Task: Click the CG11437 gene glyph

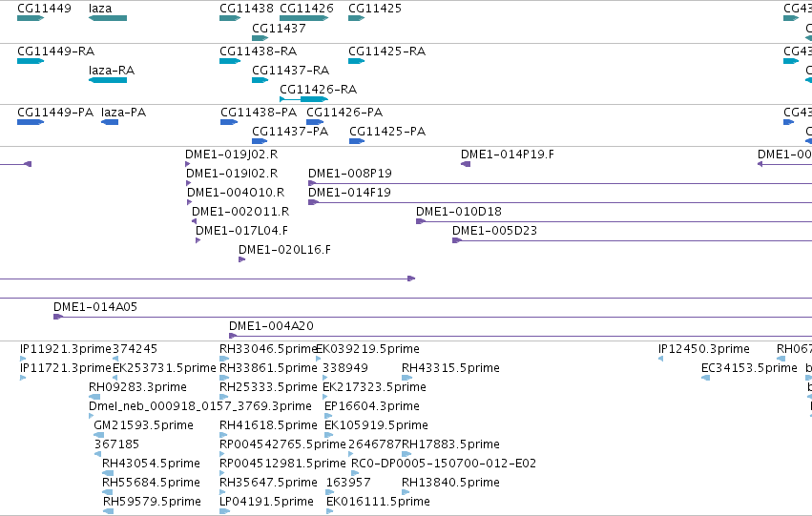Action: click(260, 38)
